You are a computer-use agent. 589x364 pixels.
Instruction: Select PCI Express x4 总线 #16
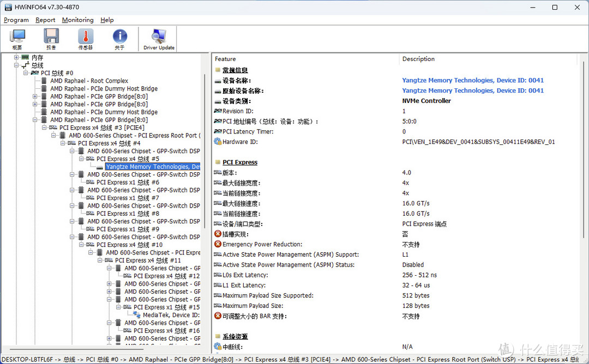click(167, 331)
